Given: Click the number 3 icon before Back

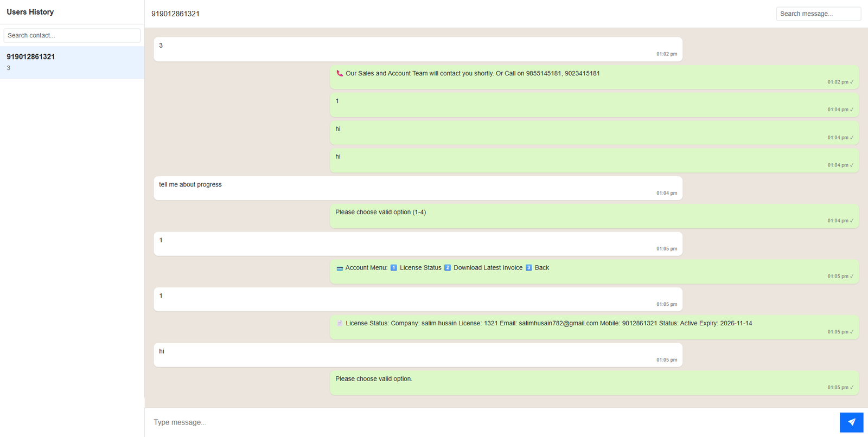Looking at the screenshot, I should coord(528,268).
